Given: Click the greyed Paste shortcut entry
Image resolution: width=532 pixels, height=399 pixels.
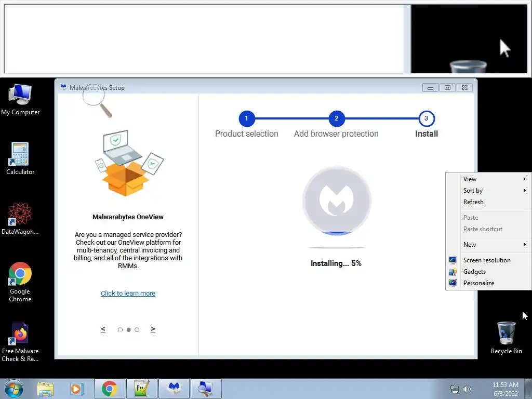Looking at the screenshot, I should (488, 229).
